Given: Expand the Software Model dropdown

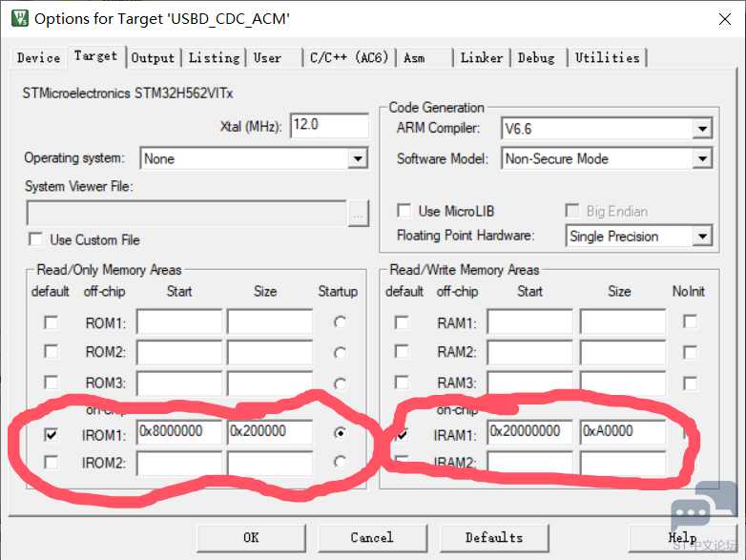Looking at the screenshot, I should coord(702,158).
